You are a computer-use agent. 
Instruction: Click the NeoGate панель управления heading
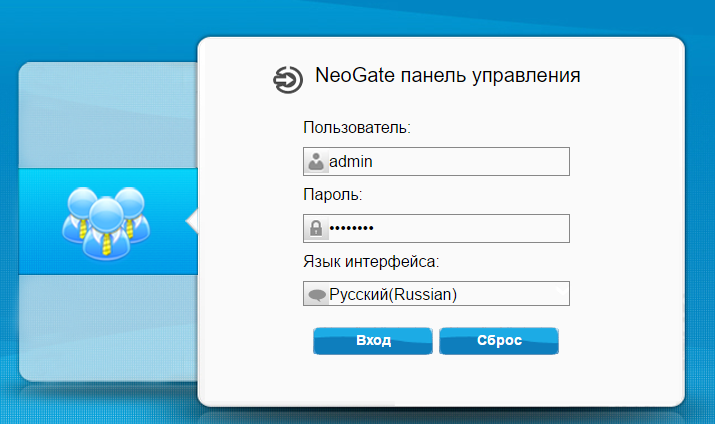pyautogui.click(x=448, y=75)
